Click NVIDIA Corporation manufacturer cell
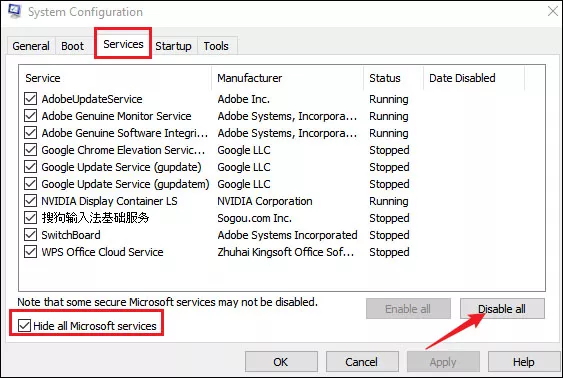 click(x=265, y=201)
